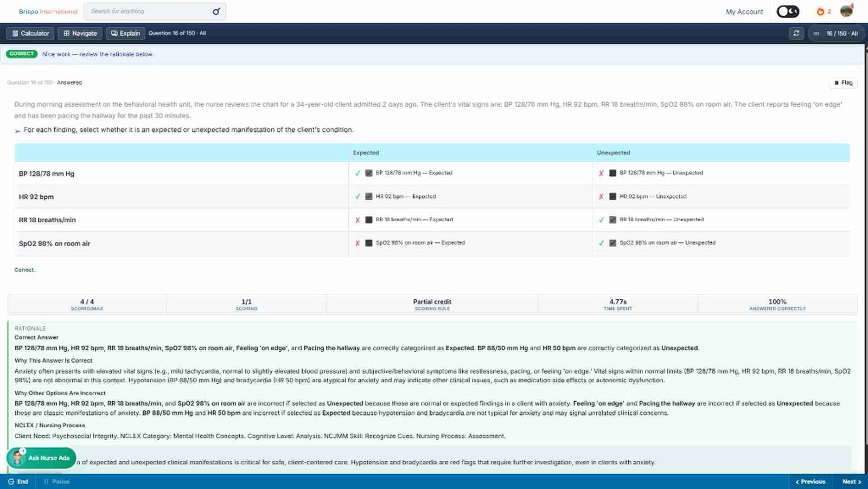868x489 pixels.
Task: Click the Partial credit scoring rule
Action: click(432, 304)
